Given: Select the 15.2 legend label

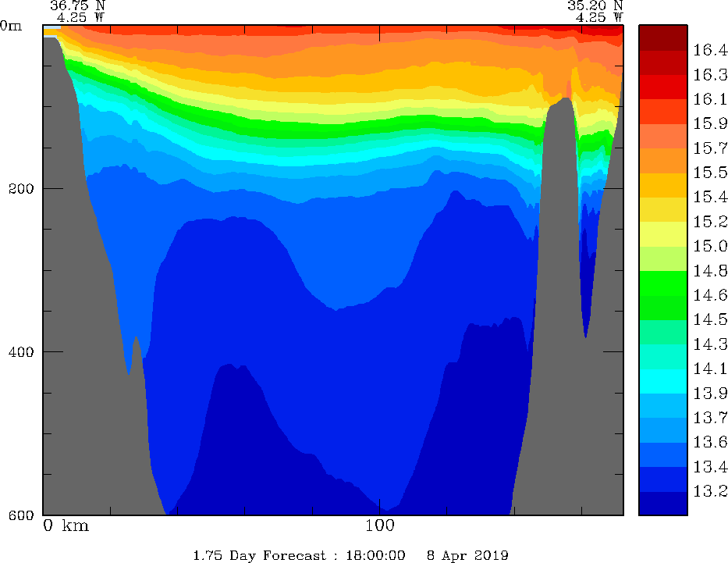Looking at the screenshot, I should [x=710, y=222].
